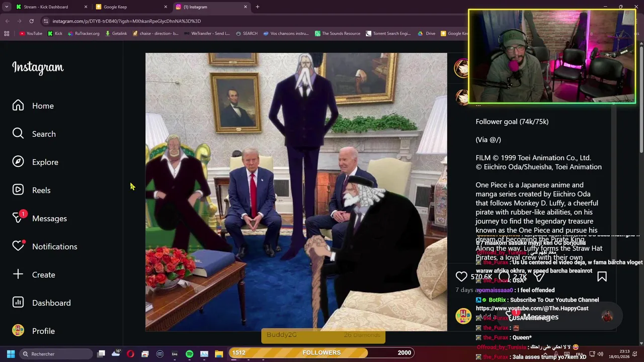Click the Create plus icon
The width and height of the screenshot is (644, 362).
tap(18, 275)
